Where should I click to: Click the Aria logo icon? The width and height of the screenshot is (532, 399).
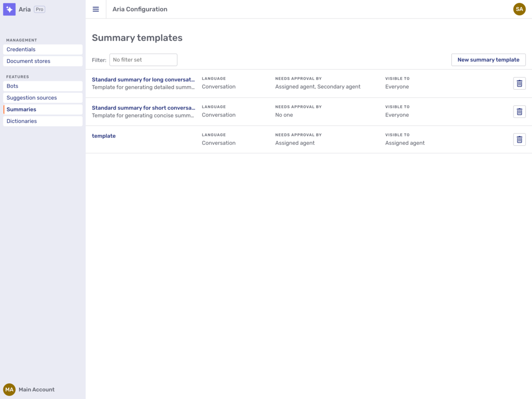coord(9,9)
